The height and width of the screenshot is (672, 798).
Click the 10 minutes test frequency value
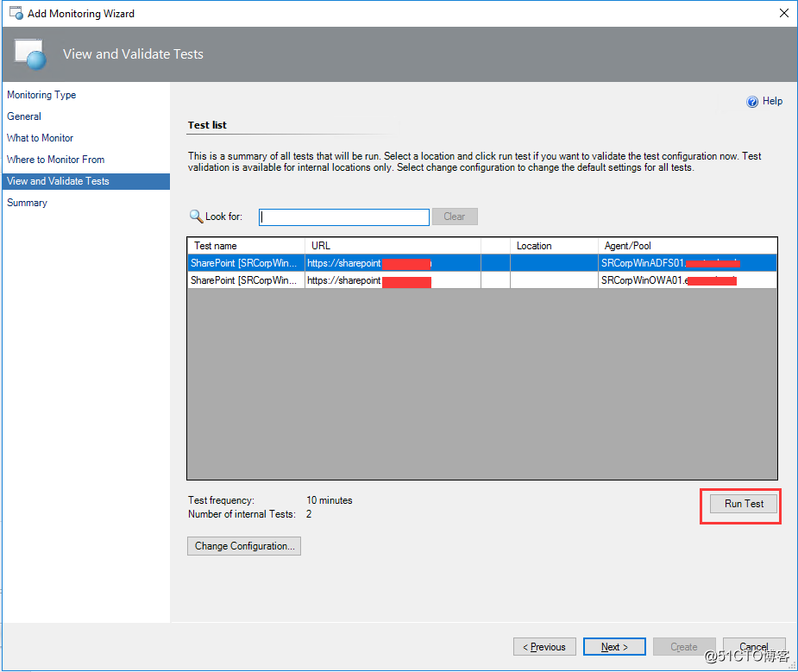click(x=330, y=500)
